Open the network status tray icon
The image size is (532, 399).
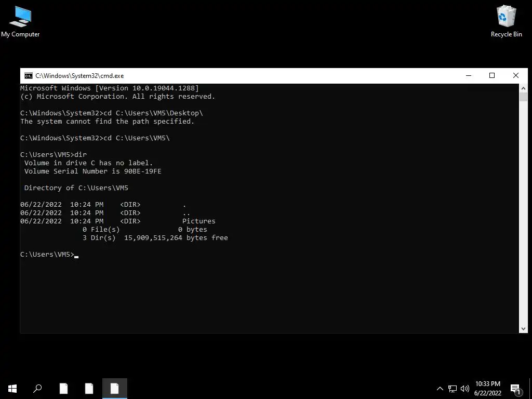[453, 389]
